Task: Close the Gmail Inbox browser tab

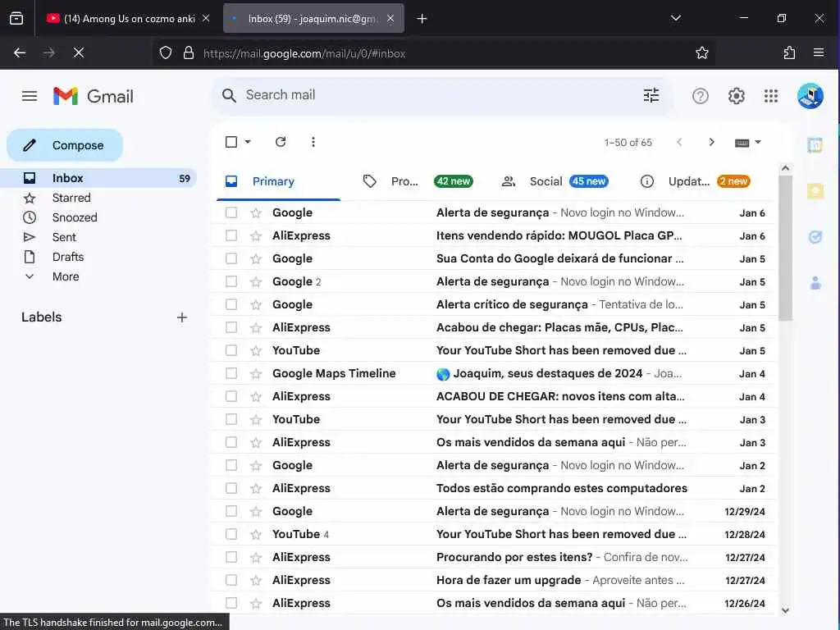Action: [390, 19]
